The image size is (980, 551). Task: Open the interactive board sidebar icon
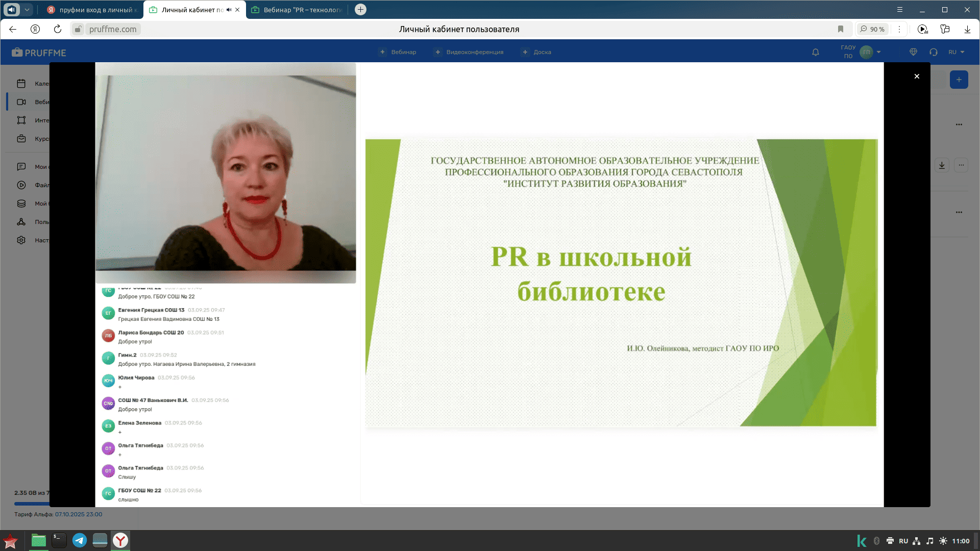pyautogui.click(x=21, y=120)
